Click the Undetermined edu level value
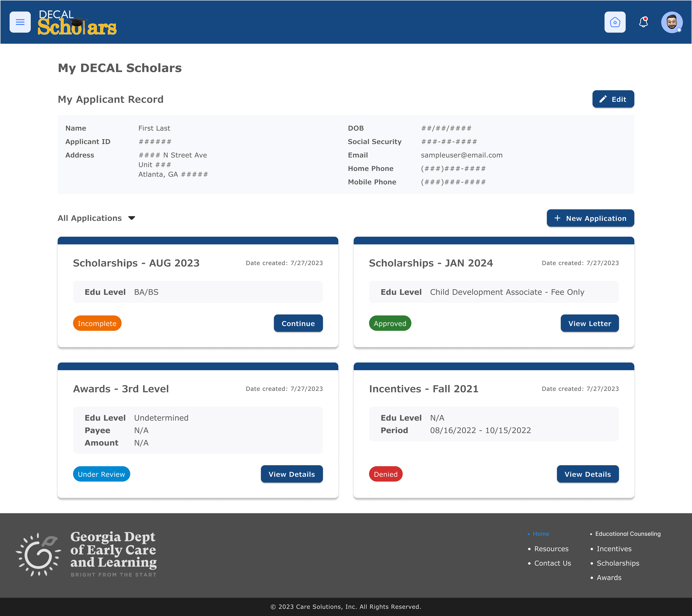 (x=161, y=418)
